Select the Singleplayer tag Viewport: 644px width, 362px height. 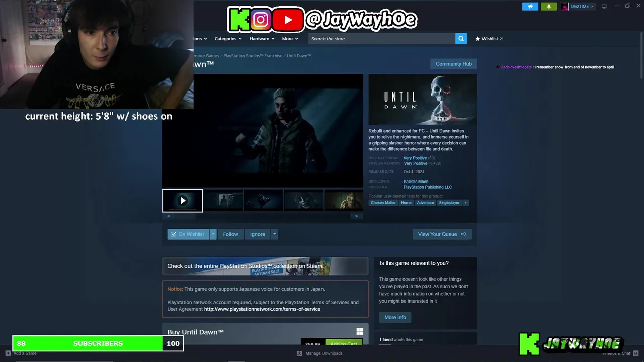(x=449, y=203)
